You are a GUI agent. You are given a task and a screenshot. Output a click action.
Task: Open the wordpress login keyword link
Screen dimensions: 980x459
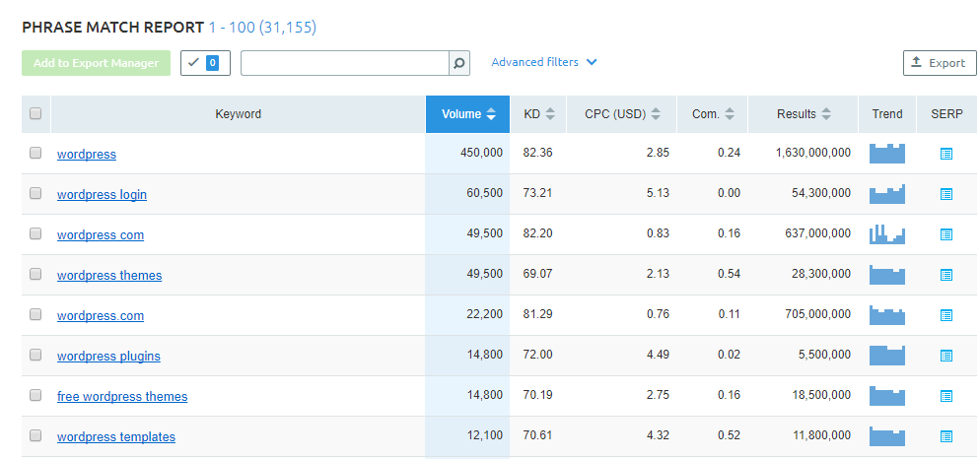tap(102, 195)
